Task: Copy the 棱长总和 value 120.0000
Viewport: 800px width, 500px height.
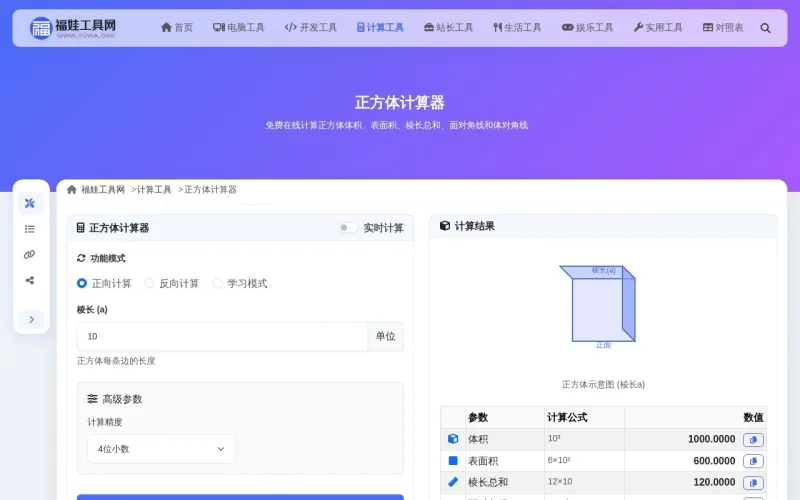Action: [x=753, y=483]
